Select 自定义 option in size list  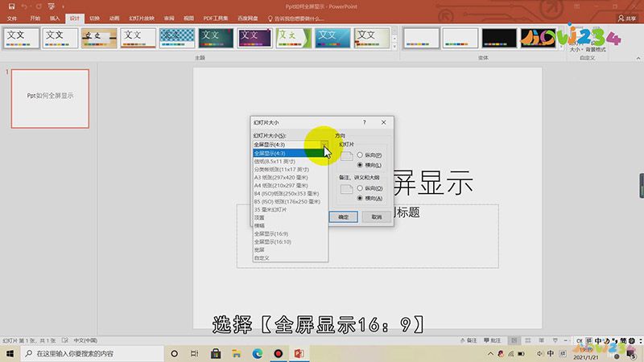tap(290, 257)
